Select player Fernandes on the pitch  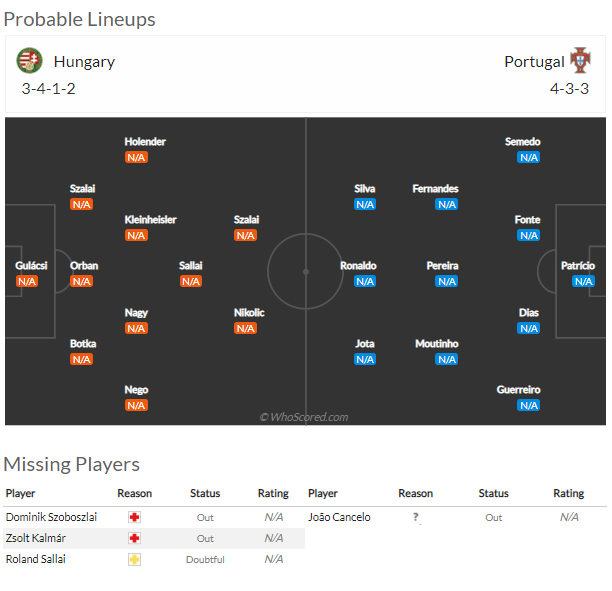(435, 189)
